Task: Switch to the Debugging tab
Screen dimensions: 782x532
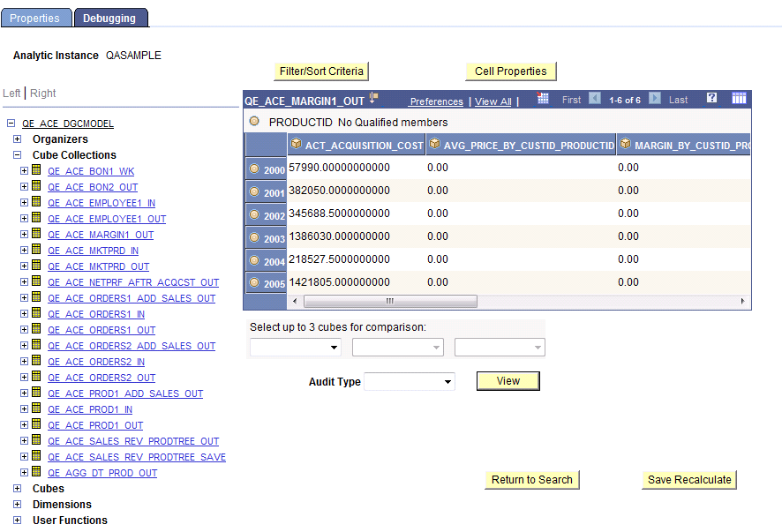Action: (110, 17)
